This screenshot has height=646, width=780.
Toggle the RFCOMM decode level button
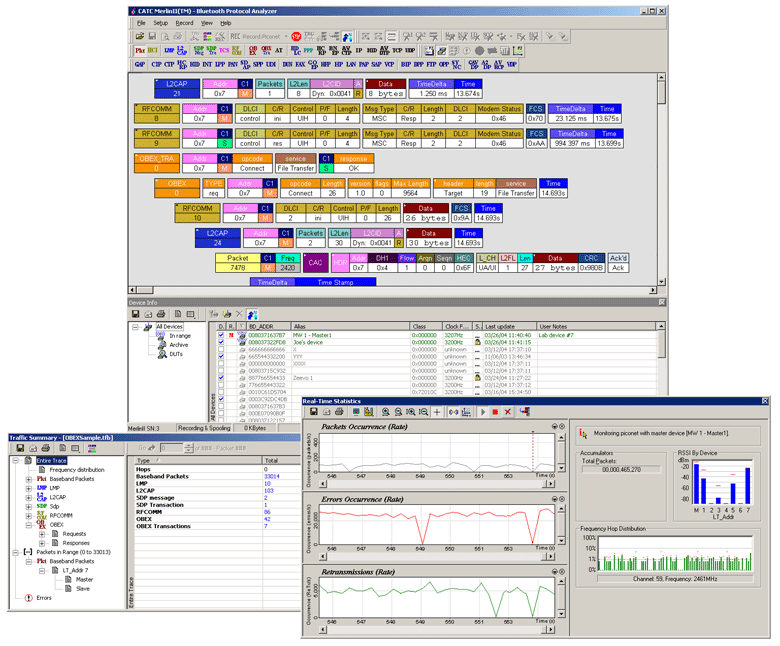(237, 51)
